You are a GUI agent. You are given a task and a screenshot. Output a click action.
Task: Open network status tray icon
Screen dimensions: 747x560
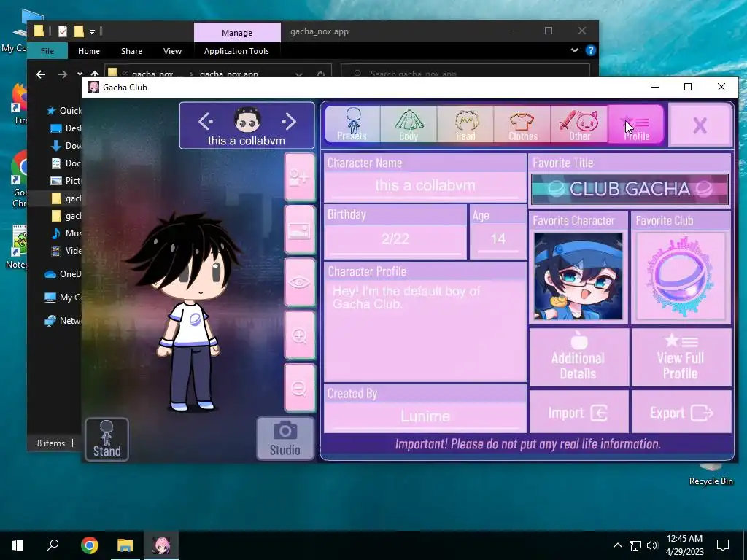tap(635, 545)
